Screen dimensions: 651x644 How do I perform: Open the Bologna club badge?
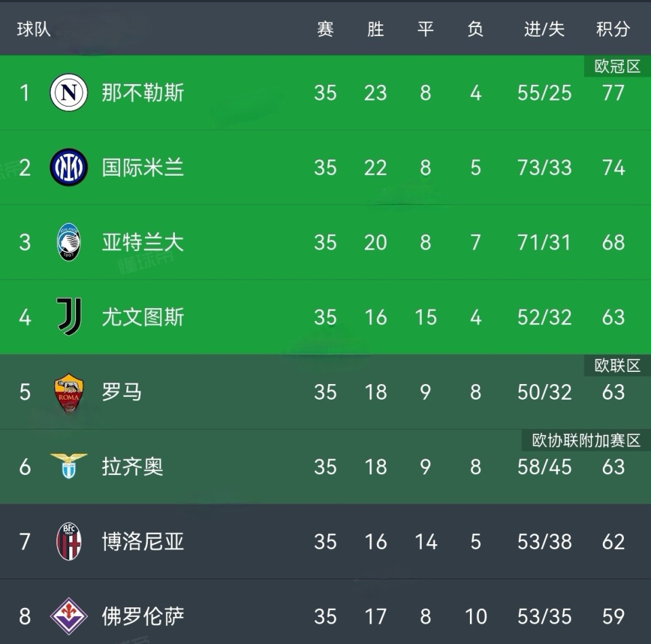68,542
